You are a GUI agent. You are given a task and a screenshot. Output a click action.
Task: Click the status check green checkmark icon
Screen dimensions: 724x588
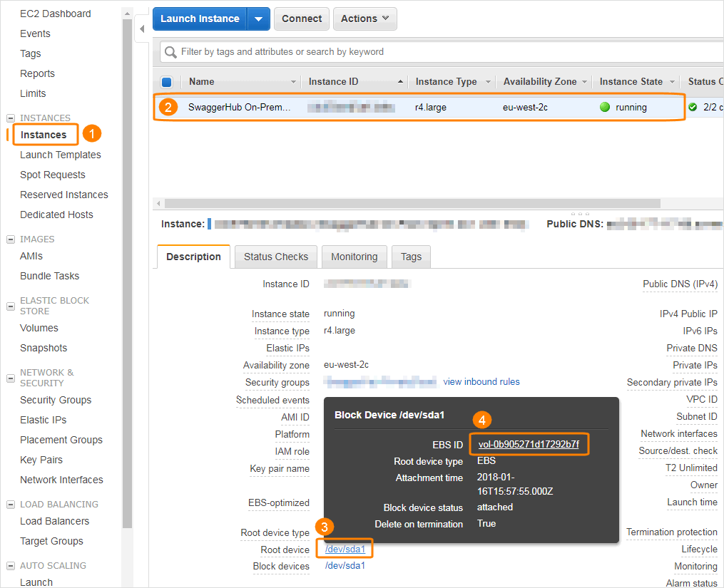click(693, 108)
